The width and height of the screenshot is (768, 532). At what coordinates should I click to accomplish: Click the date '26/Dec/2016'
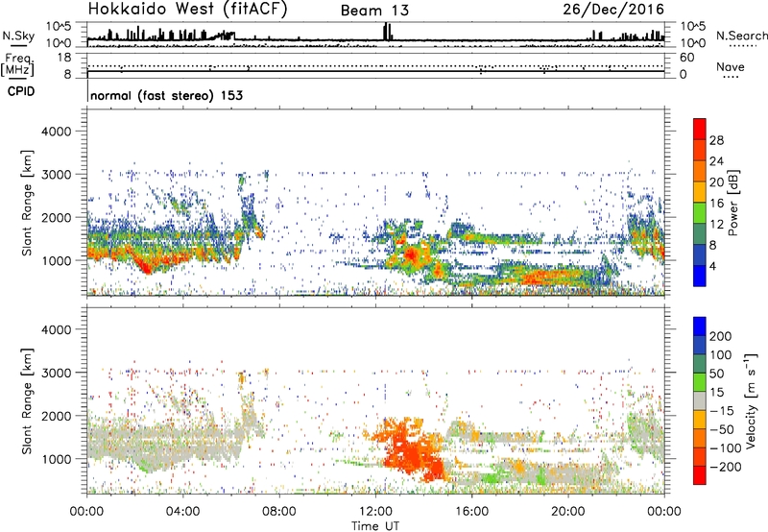(613, 9)
